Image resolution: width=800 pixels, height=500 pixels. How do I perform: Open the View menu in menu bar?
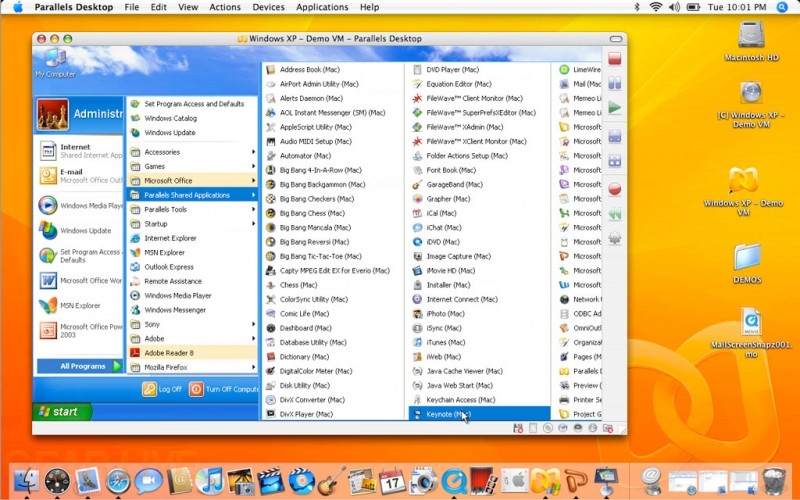click(188, 7)
